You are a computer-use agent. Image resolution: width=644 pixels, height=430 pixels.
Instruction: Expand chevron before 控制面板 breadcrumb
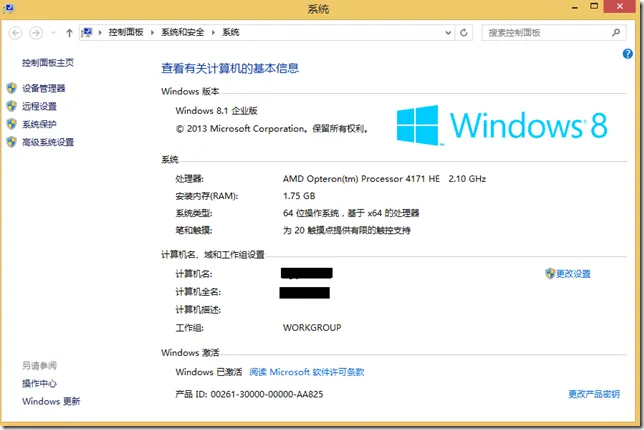point(100,32)
